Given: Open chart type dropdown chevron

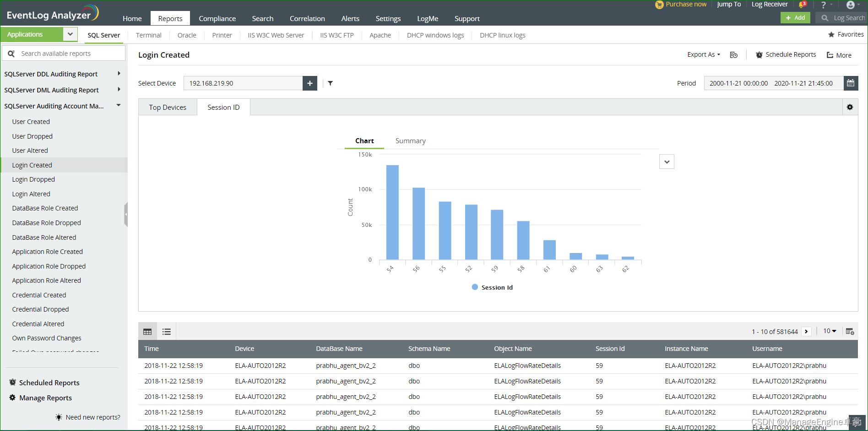Looking at the screenshot, I should click(x=667, y=162).
